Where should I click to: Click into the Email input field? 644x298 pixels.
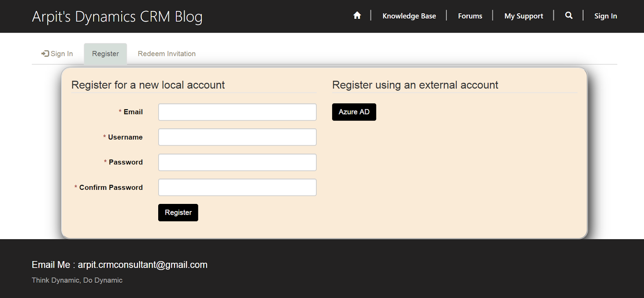click(x=237, y=112)
